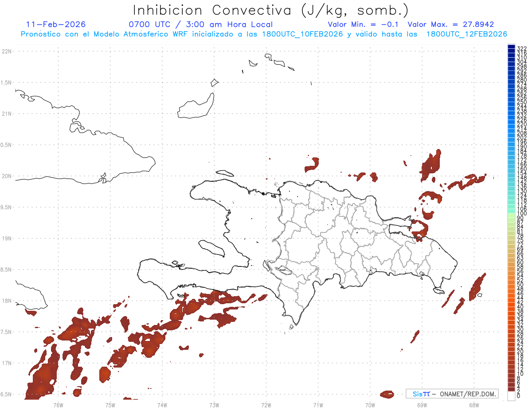
Task: Click the '70W' longitude label
Action: coord(370,405)
